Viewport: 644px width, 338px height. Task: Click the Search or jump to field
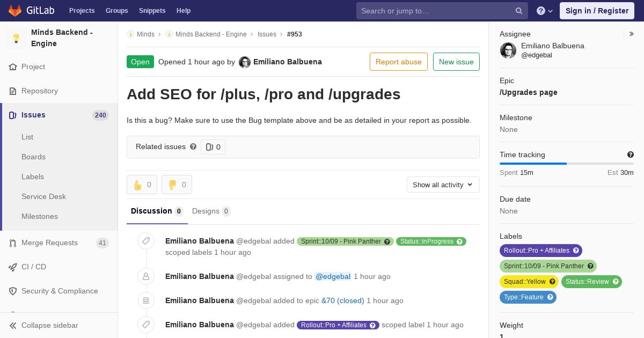442,11
